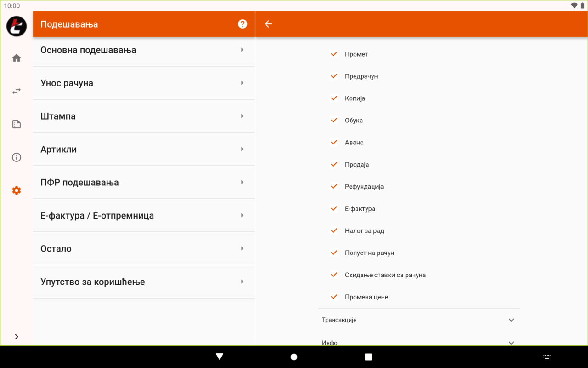This screenshot has width=588, height=368.
Task: Select the Штампа settings item
Action: tap(144, 116)
